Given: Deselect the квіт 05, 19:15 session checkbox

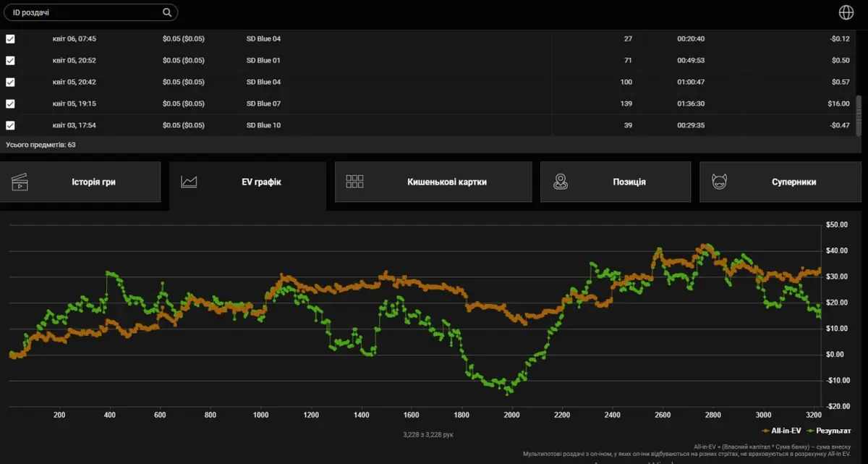Looking at the screenshot, I should [x=10, y=104].
